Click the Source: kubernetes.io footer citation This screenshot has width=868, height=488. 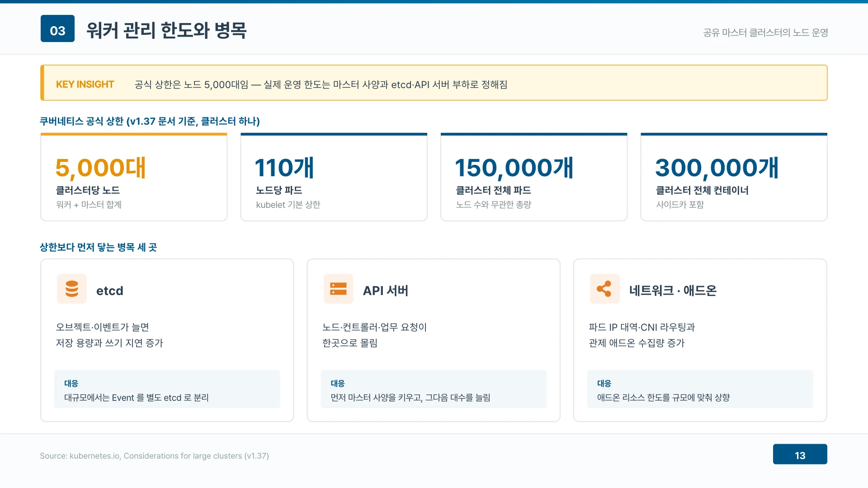[154, 456]
